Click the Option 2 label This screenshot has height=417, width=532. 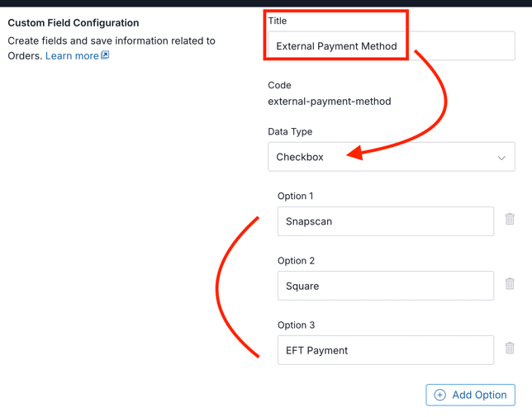click(x=296, y=260)
